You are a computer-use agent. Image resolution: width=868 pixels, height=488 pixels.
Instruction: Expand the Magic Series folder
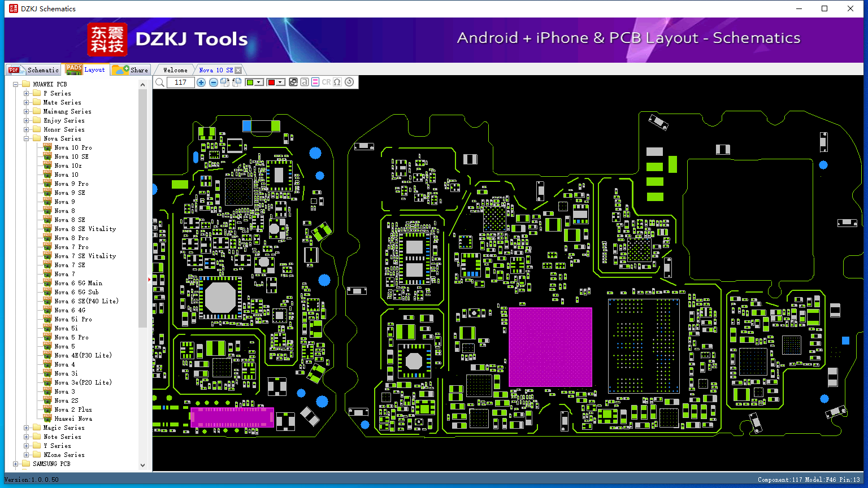(x=27, y=428)
